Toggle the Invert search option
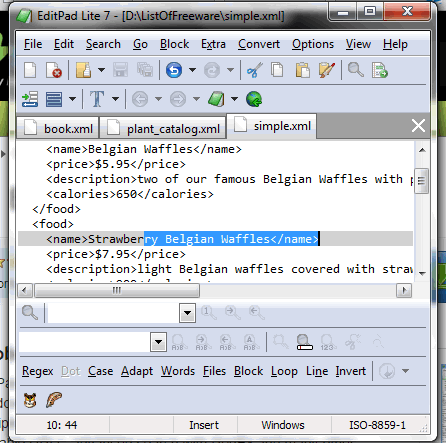 tap(351, 371)
